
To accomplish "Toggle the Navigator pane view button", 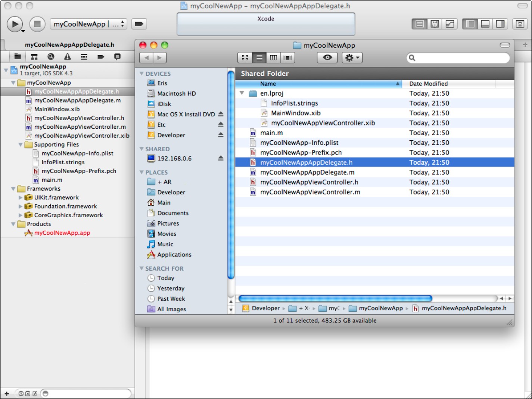I will (470, 24).
